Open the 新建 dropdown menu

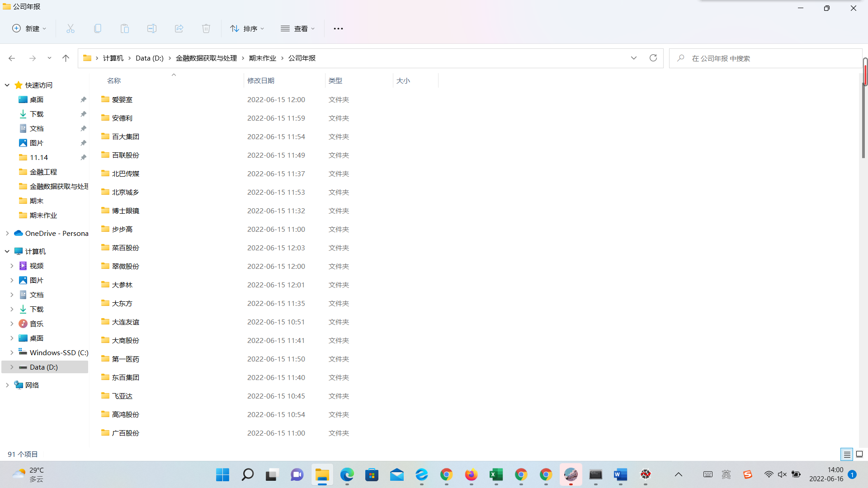29,28
